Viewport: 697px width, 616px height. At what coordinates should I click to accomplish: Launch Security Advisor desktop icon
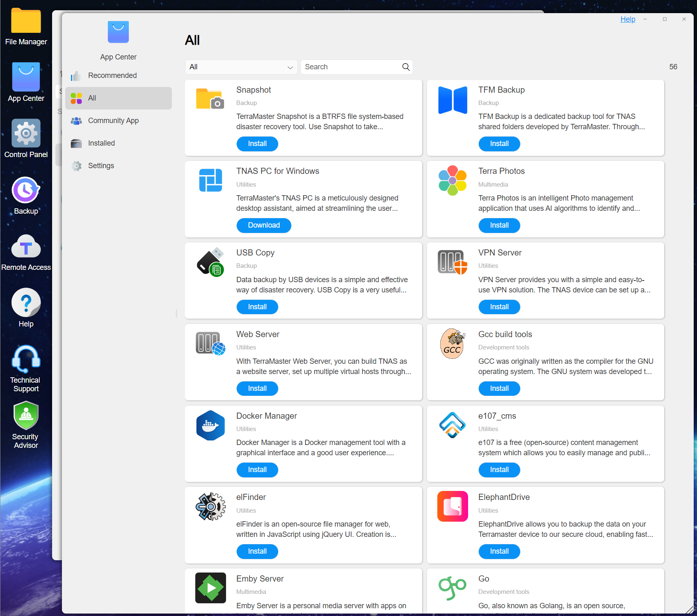tap(26, 425)
